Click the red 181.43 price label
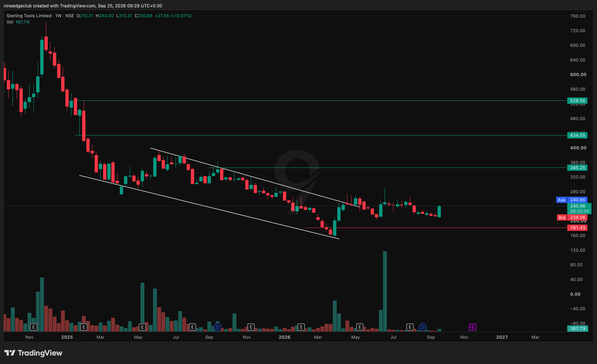 pyautogui.click(x=577, y=228)
